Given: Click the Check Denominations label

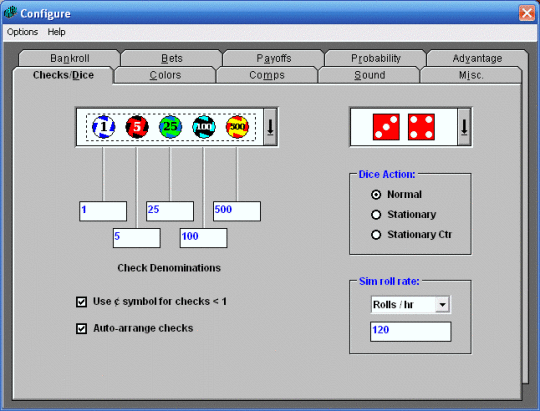Looking at the screenshot, I should pyautogui.click(x=169, y=268).
